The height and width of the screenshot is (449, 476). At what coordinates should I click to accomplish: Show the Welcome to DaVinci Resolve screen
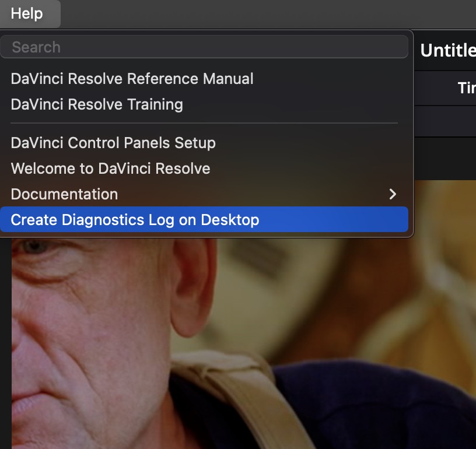pos(110,169)
